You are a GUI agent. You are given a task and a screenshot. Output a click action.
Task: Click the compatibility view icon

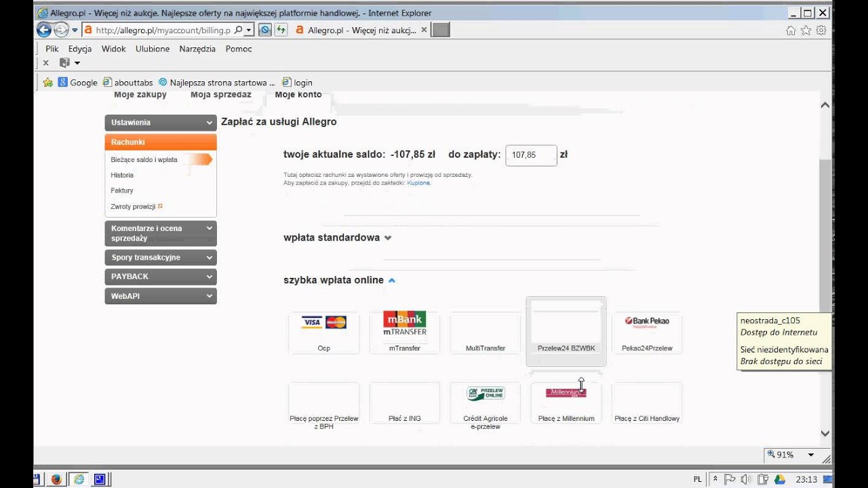pos(265,30)
